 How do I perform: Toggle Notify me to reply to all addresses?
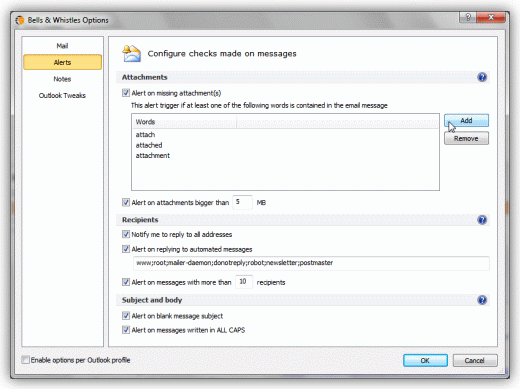coord(126,234)
